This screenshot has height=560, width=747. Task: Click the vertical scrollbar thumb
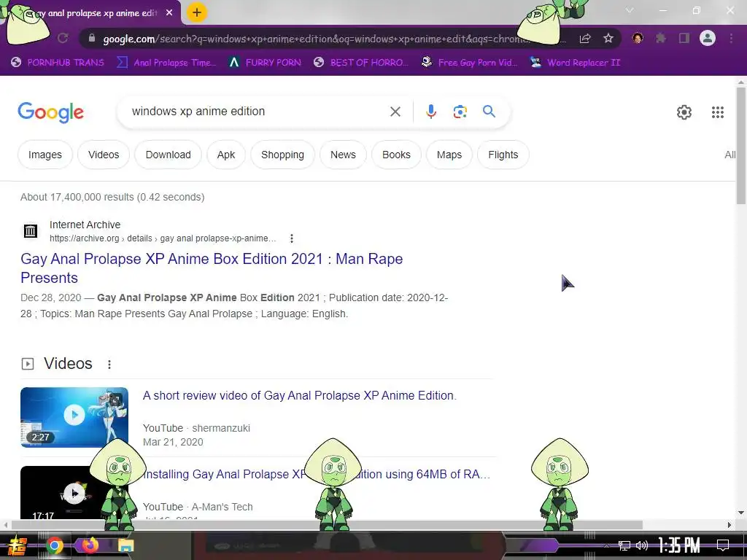[x=741, y=145]
